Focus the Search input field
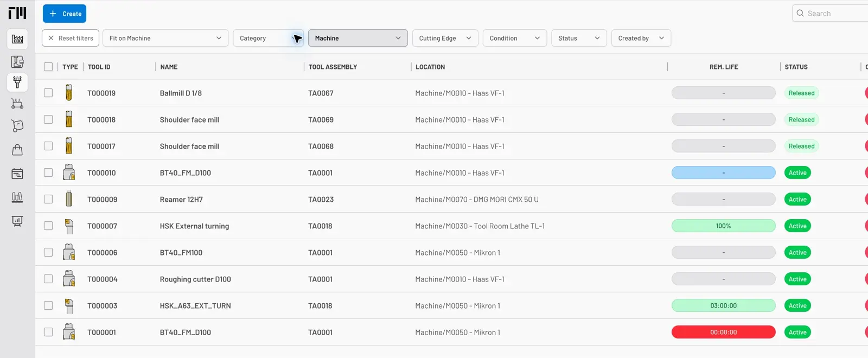Screen dimensions: 868x358 [831, 13]
